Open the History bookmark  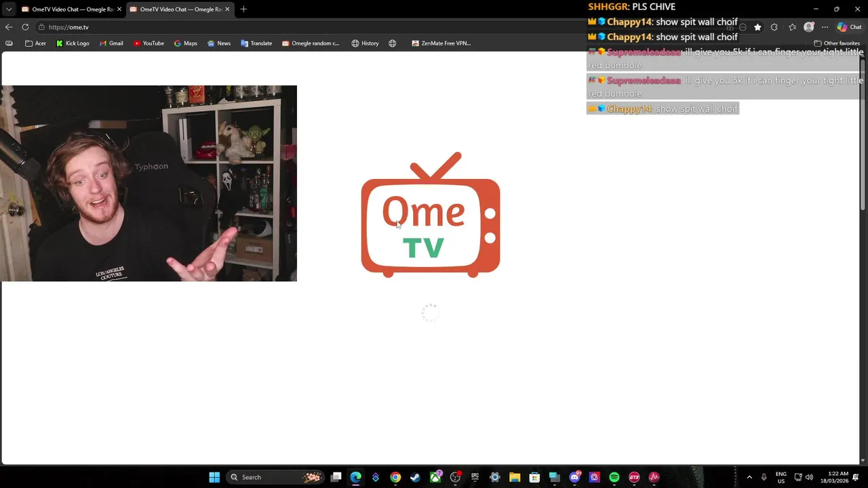coord(365,43)
